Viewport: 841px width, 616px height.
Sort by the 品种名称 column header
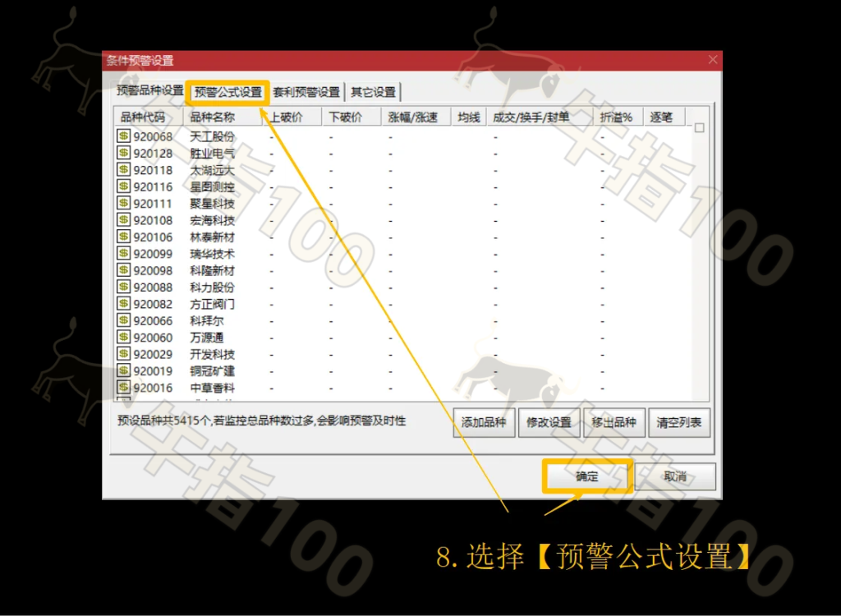223,117
